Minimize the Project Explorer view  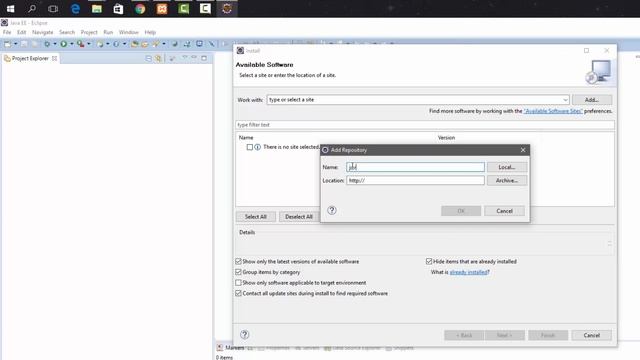[194, 58]
